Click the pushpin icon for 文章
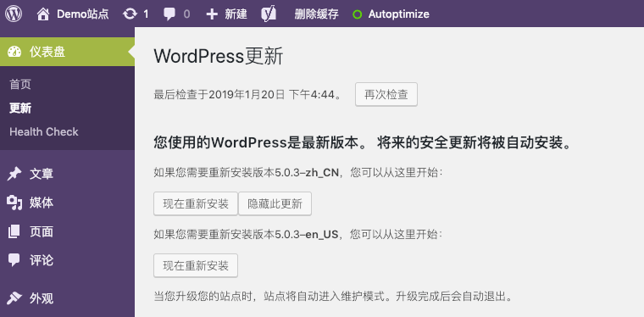 pyautogui.click(x=14, y=174)
